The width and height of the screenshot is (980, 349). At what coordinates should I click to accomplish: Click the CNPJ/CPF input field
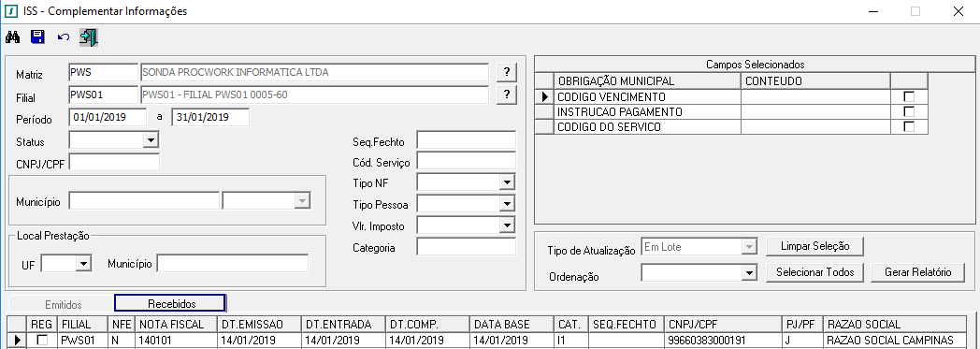(114, 163)
